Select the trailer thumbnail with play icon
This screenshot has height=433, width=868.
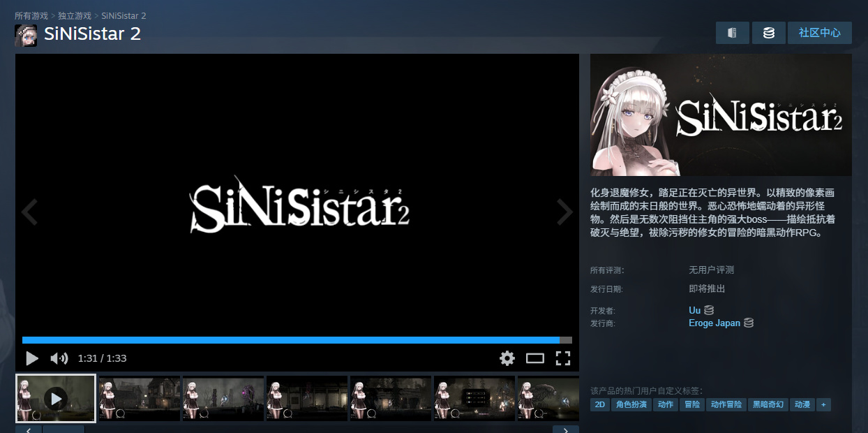tap(56, 399)
